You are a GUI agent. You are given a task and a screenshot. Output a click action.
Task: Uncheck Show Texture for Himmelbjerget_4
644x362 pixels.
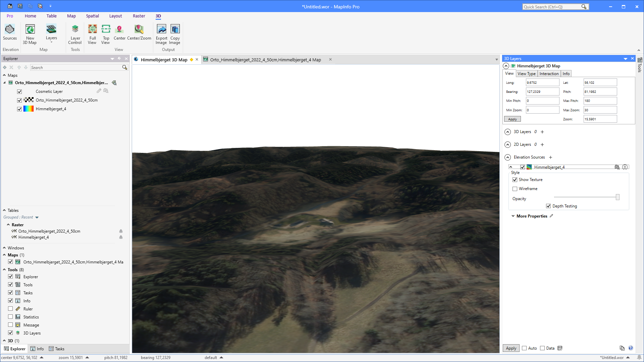pyautogui.click(x=515, y=180)
